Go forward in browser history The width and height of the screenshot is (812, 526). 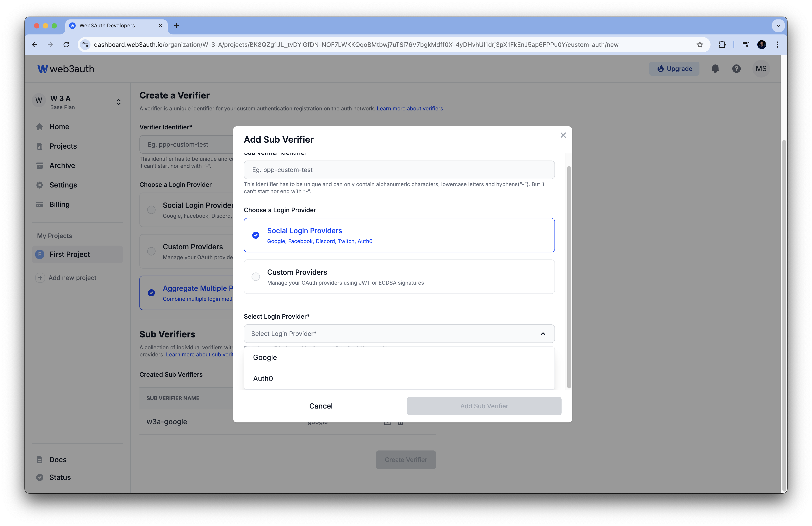click(50, 44)
